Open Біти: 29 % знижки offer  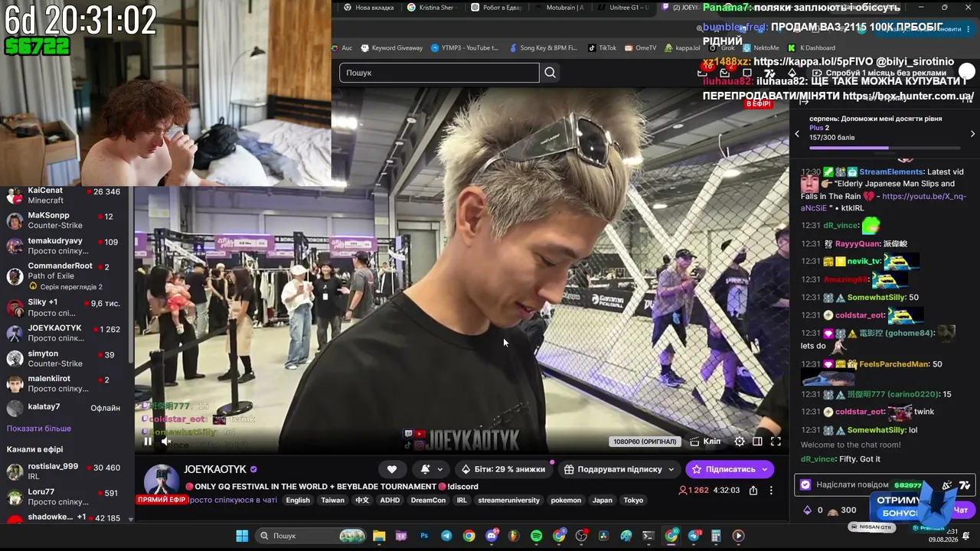(x=503, y=469)
